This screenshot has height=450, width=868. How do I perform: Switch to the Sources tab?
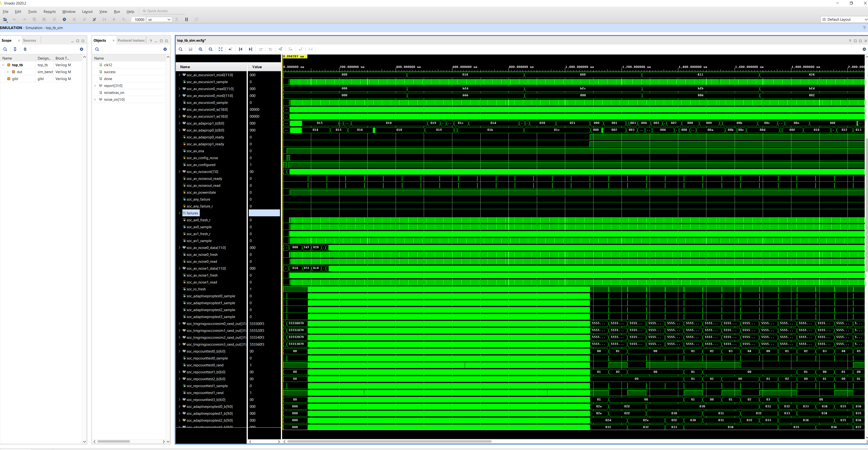[29, 40]
